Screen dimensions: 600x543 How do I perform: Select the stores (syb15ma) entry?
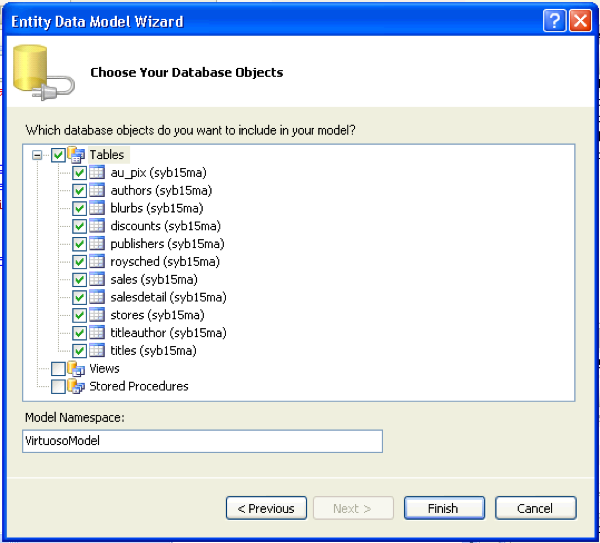click(157, 315)
